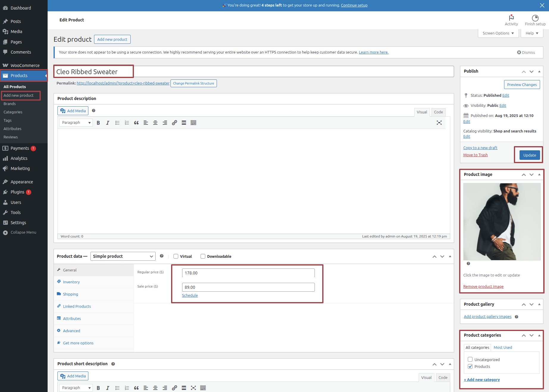
Task: Click the Update button
Action: tap(529, 155)
